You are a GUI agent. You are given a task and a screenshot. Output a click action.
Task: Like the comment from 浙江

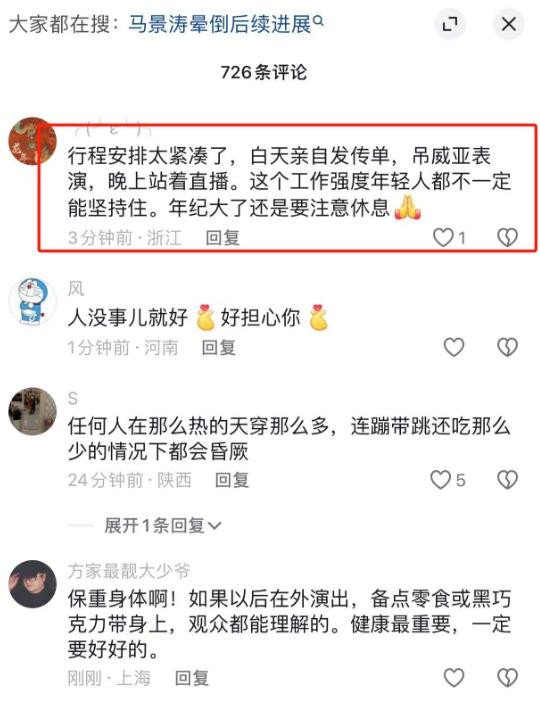tap(443, 237)
